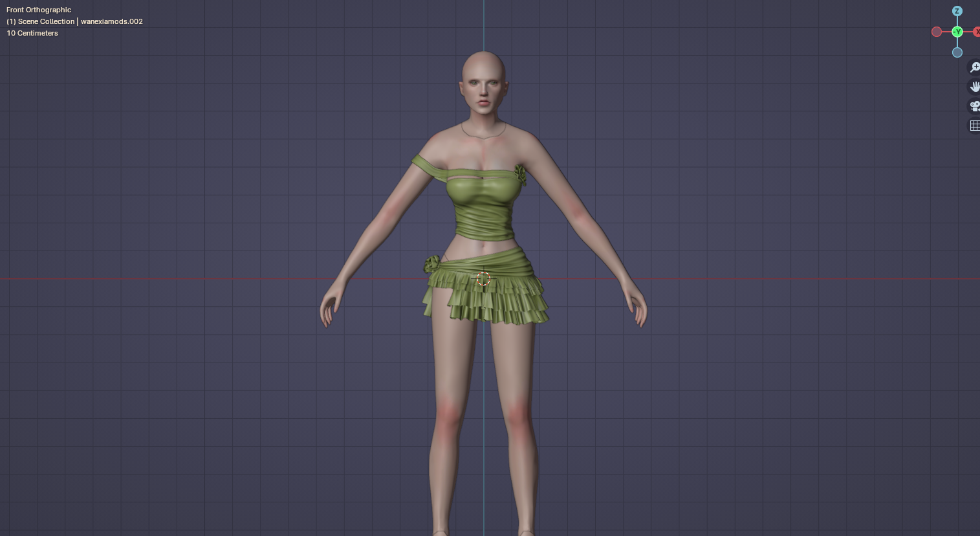Click the '10 Centimeters' grid scale text
The width and height of the screenshot is (980, 536).
coord(32,33)
